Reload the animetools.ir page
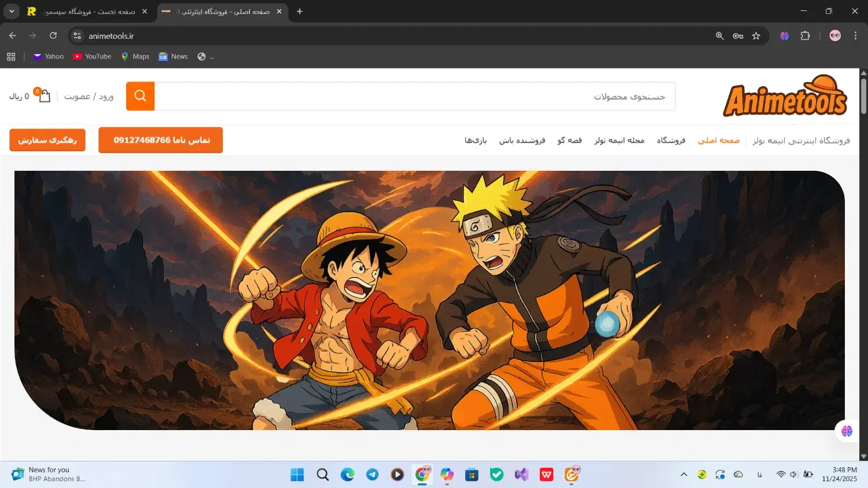This screenshot has width=868, height=488. coord(53,36)
